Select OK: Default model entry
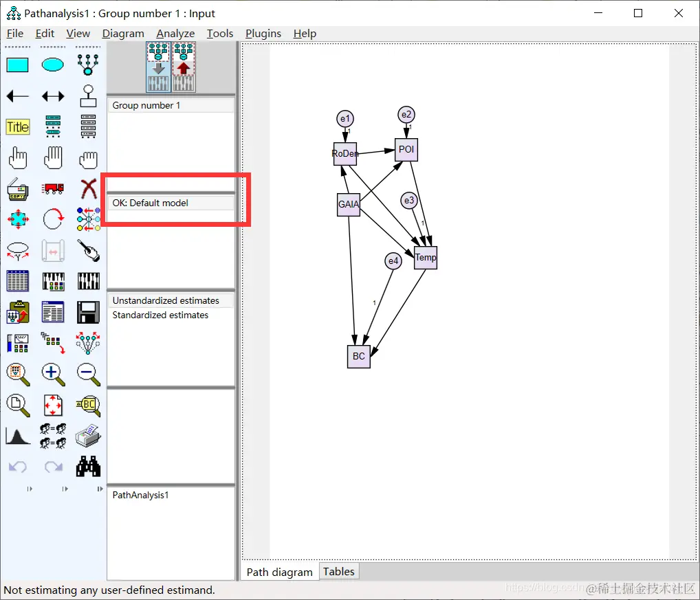Image resolution: width=700 pixels, height=600 pixels. (x=171, y=203)
